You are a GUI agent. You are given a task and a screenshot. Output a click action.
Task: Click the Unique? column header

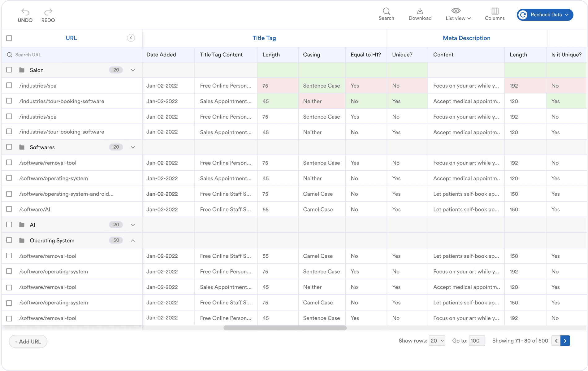coord(402,55)
